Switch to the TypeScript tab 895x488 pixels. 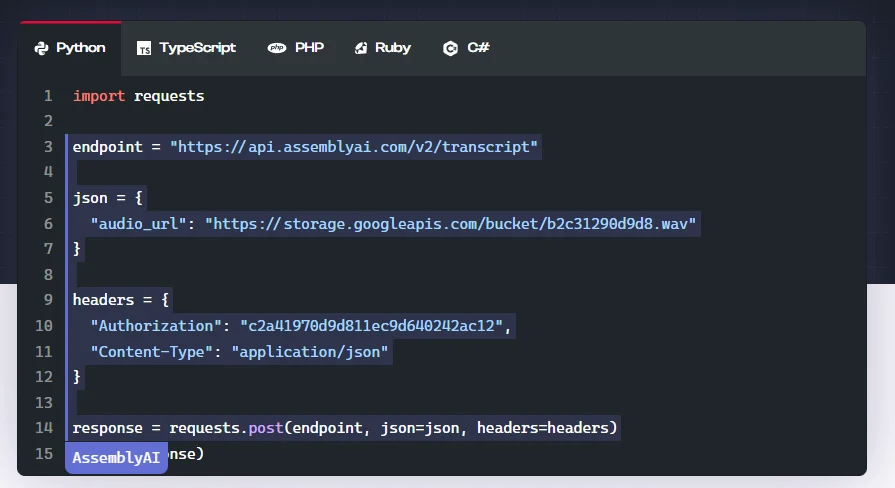[x=197, y=48]
